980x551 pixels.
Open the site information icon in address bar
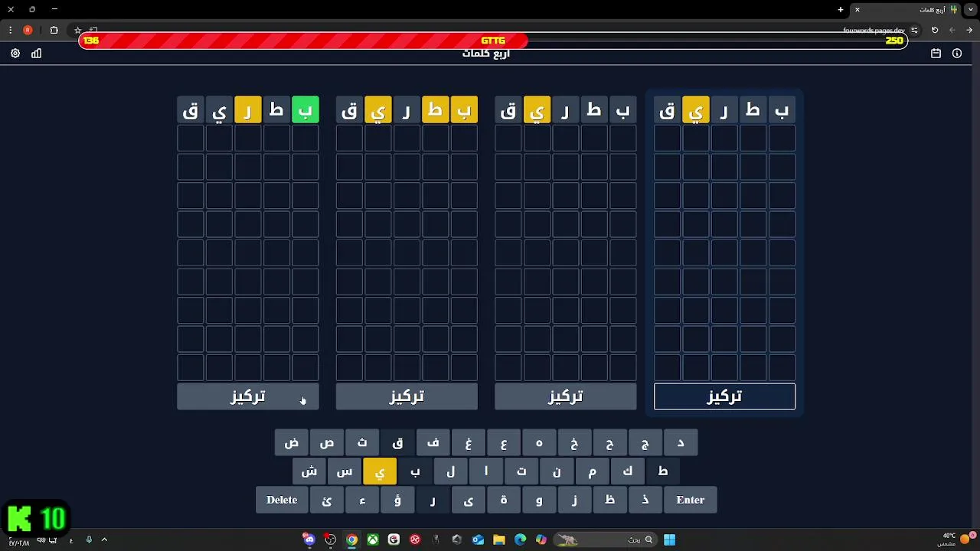[914, 31]
